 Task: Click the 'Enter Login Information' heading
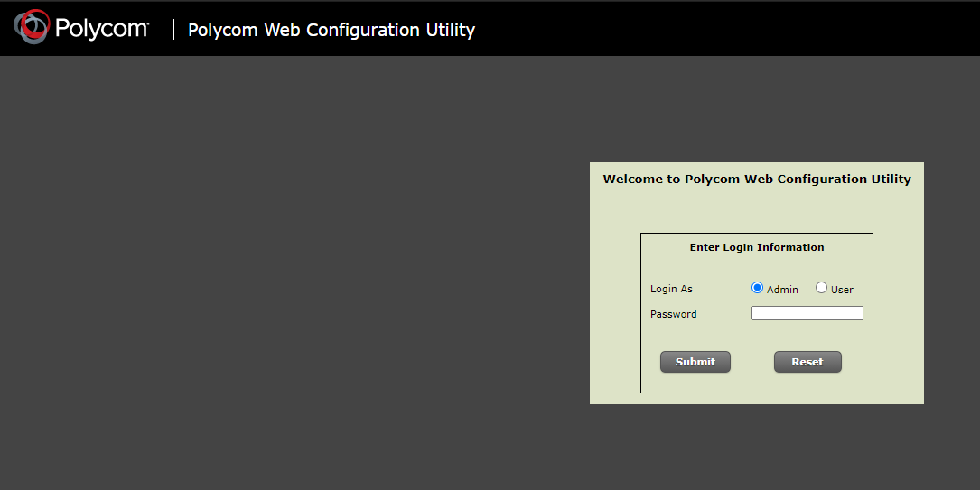(757, 247)
